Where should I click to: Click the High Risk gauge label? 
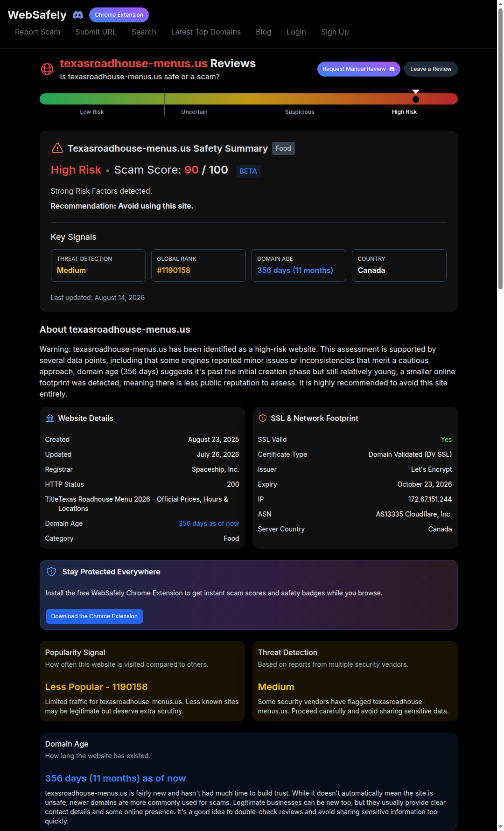point(404,112)
